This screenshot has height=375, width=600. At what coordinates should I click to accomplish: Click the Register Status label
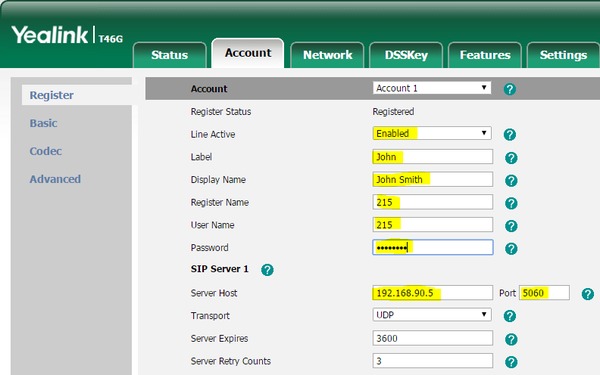[221, 112]
